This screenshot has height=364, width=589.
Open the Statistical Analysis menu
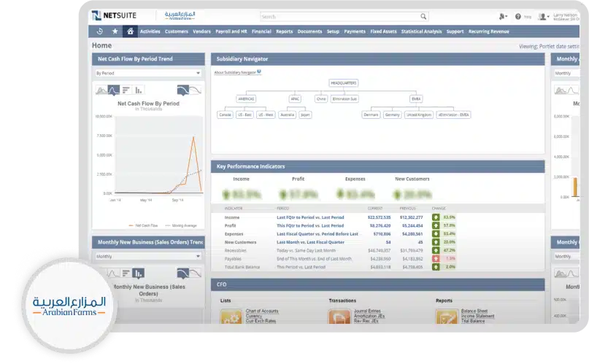[421, 31]
